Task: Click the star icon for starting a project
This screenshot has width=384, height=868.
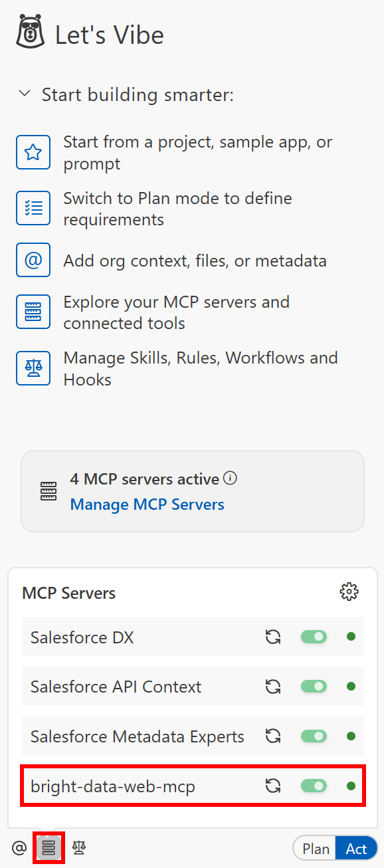Action: (x=33, y=152)
